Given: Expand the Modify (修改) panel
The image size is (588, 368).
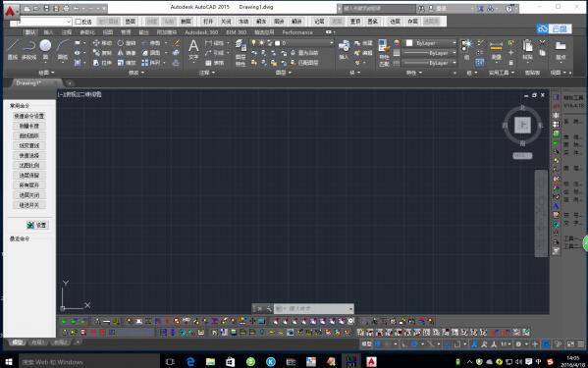Looking at the screenshot, I should coord(136,73).
